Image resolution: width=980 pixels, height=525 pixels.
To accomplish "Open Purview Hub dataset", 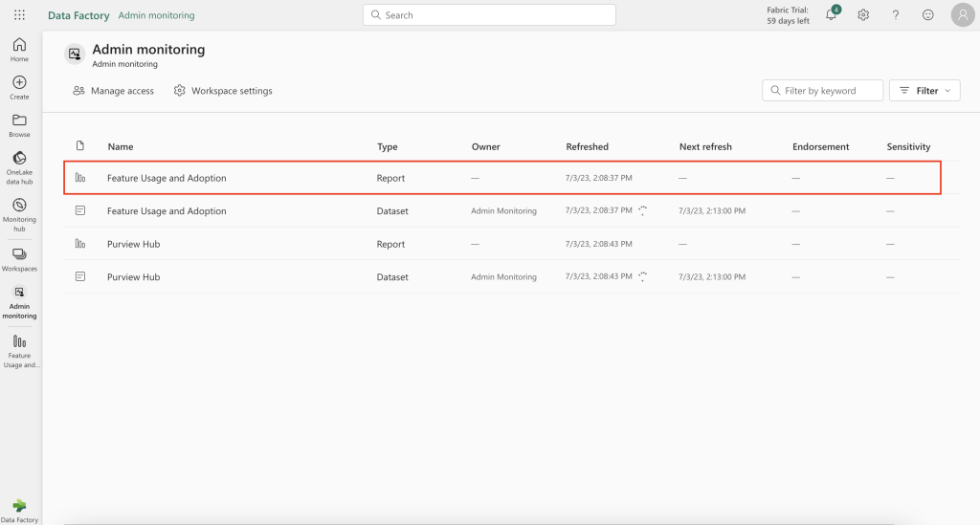I will click(134, 277).
